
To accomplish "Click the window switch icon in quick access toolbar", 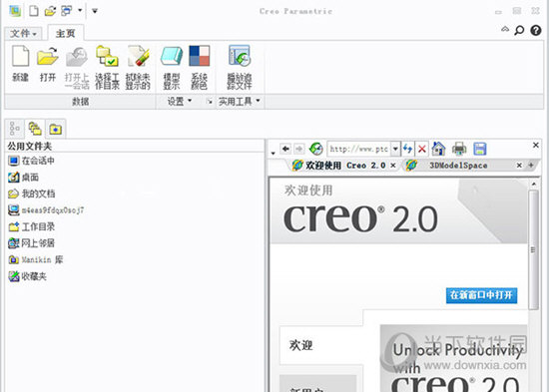I will point(66,11).
